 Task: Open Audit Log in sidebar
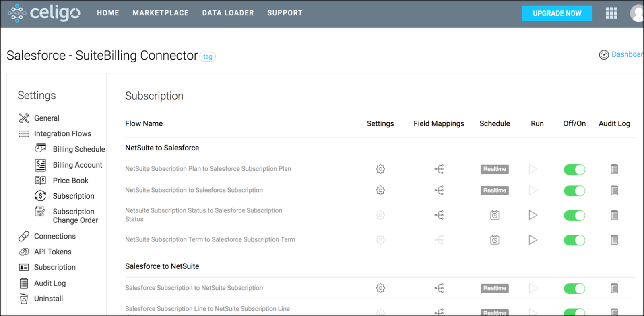pos(50,283)
